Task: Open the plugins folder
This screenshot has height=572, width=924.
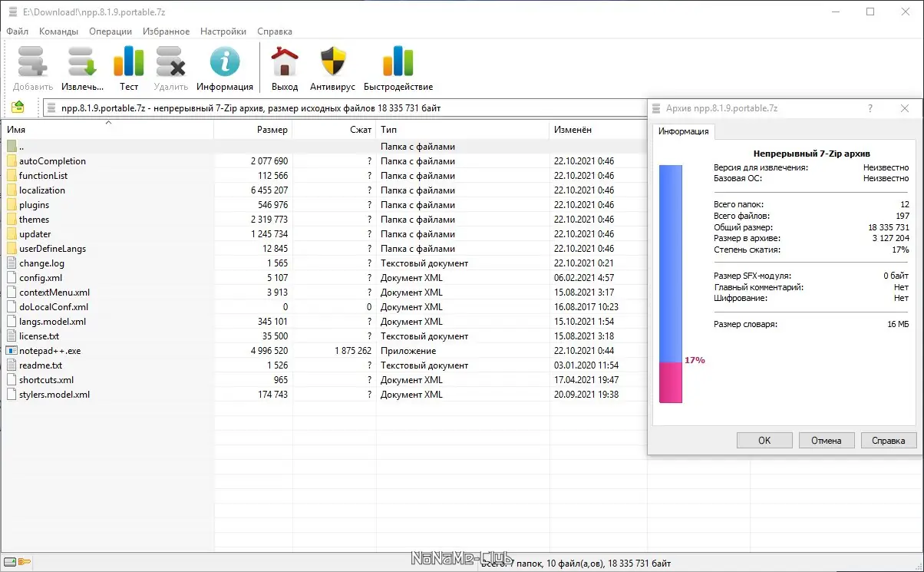Action: pos(35,204)
